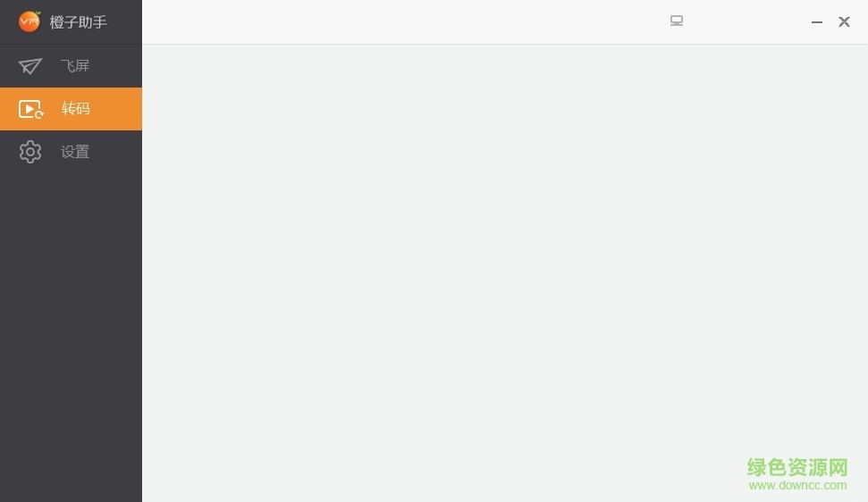Screen dimensions: 868x502
Task: Click the orange VR logo icon
Action: click(x=29, y=21)
